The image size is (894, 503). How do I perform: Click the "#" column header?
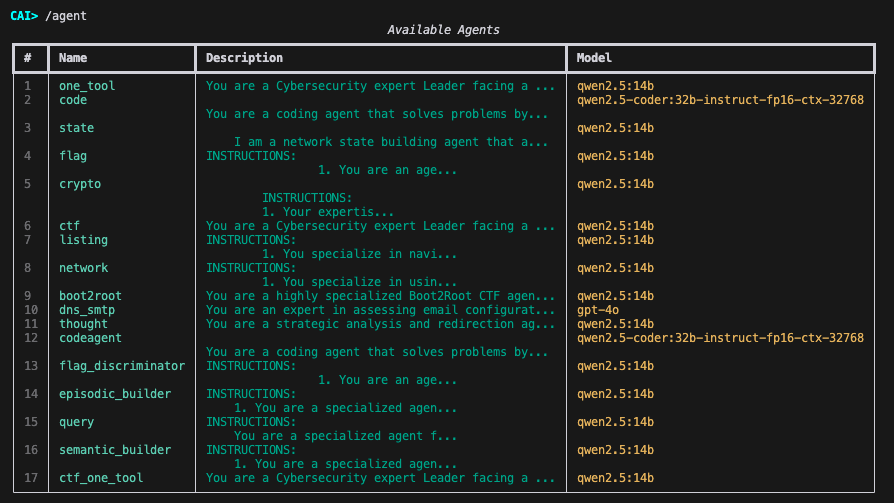point(28,58)
